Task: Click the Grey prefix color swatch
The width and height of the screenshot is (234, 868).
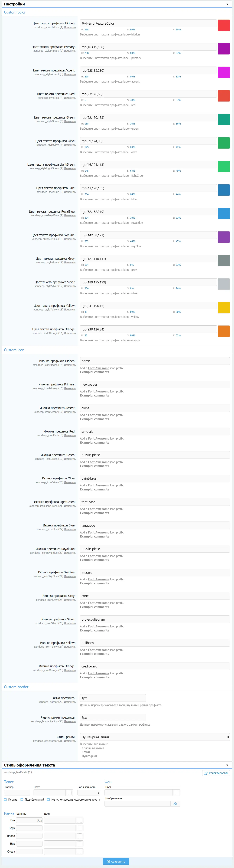Action: [x=224, y=260]
